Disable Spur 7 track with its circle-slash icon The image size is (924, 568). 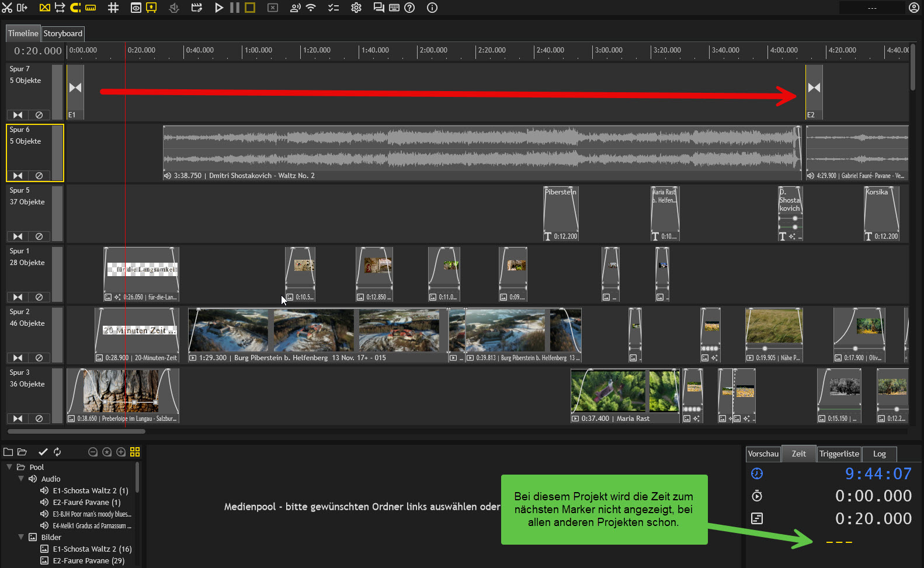tap(39, 115)
